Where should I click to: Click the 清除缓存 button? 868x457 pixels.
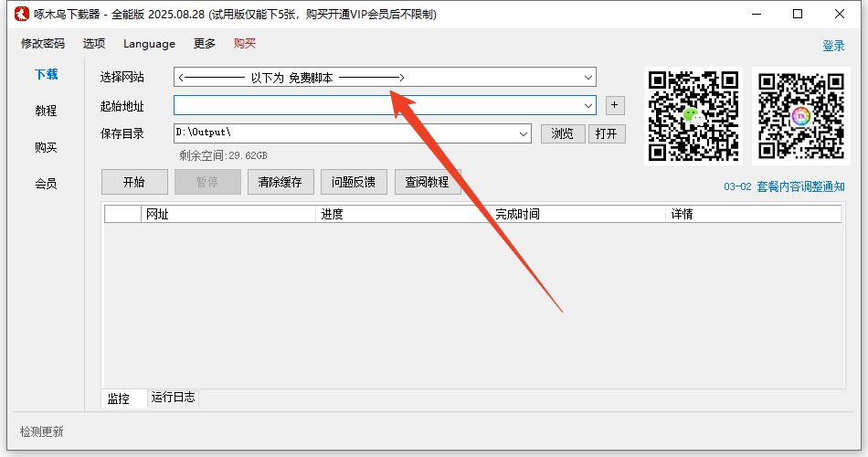click(x=281, y=182)
